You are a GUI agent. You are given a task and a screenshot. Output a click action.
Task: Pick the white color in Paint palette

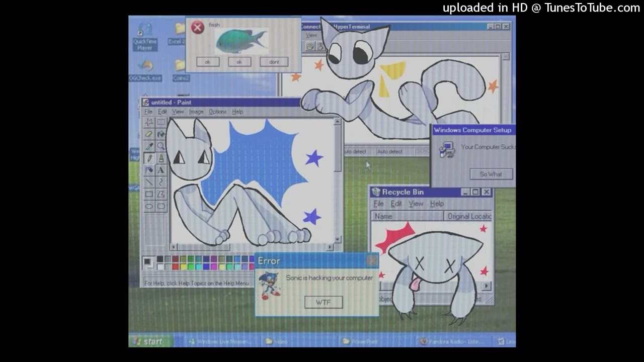[160, 266]
